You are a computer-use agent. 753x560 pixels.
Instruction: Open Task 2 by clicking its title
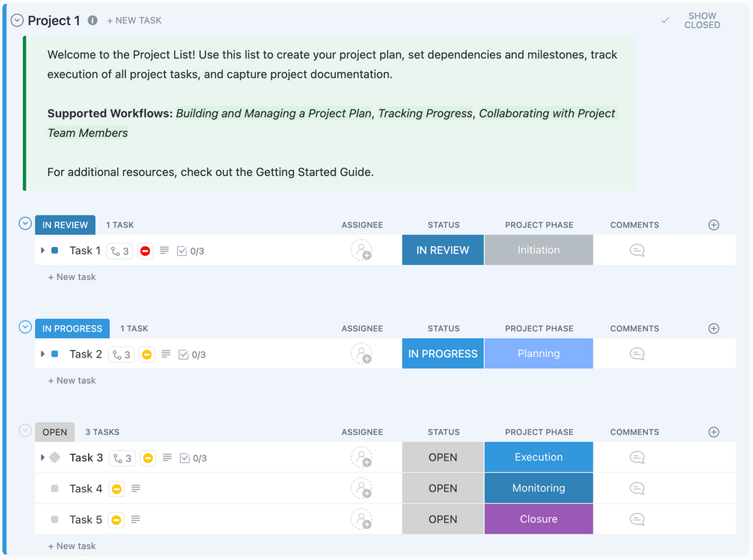click(85, 354)
